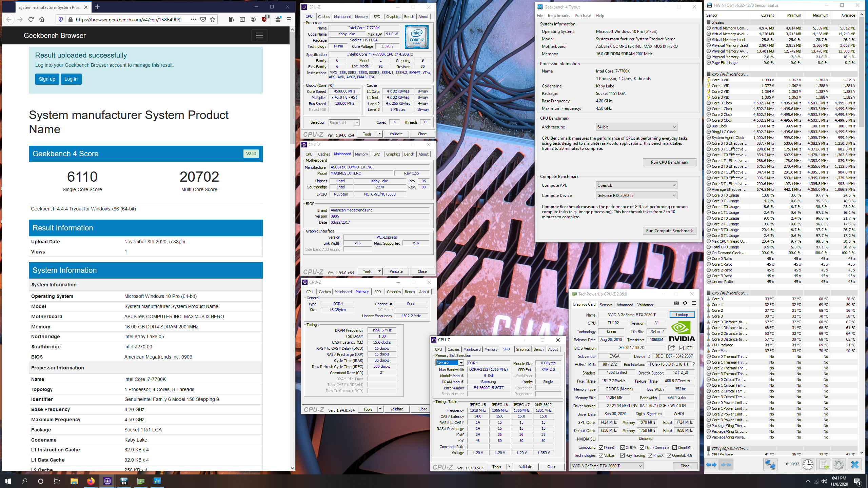Screen dimensions: 868x488
Task: Open Compute API OpenCL dropdown
Action: [x=636, y=185]
